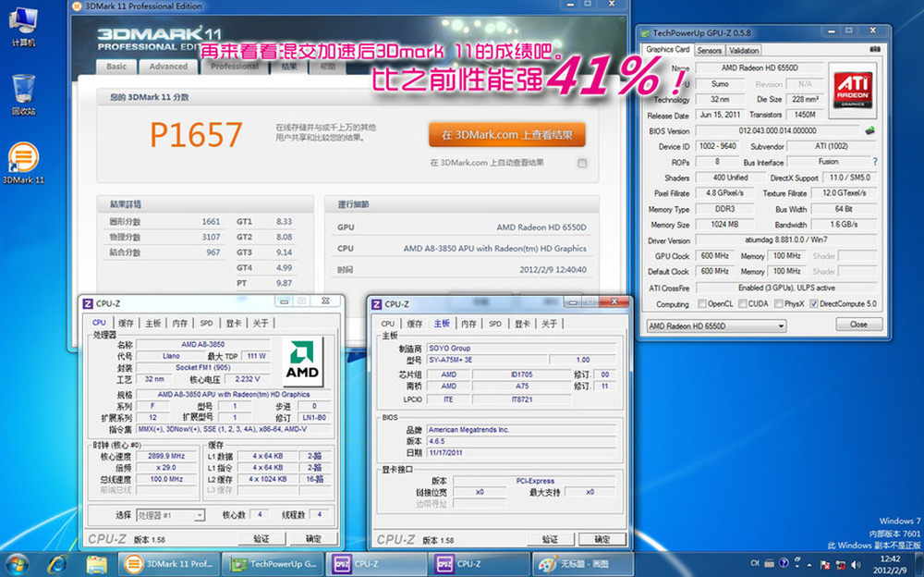Viewport: 924px width, 577px height.
Task: Select the SPD tab in left CPU-Z window
Action: [206, 323]
